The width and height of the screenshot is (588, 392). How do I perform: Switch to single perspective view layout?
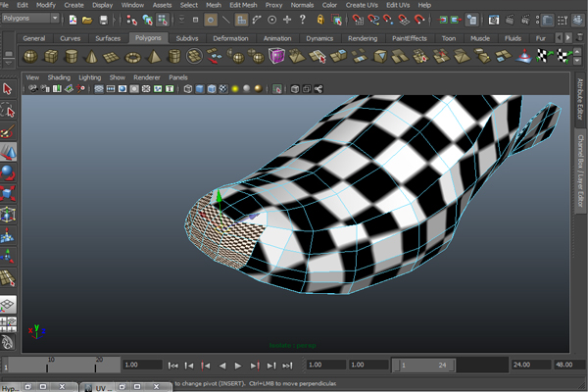pyautogui.click(x=8, y=304)
